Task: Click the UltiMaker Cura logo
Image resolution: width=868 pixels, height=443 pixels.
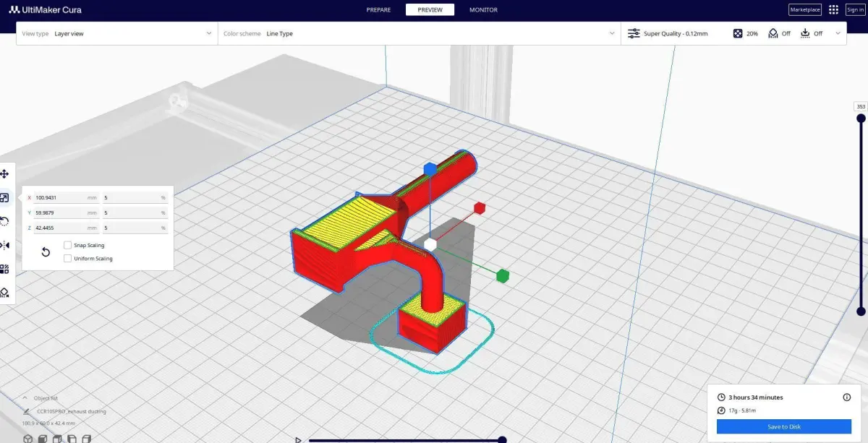Action: point(45,9)
